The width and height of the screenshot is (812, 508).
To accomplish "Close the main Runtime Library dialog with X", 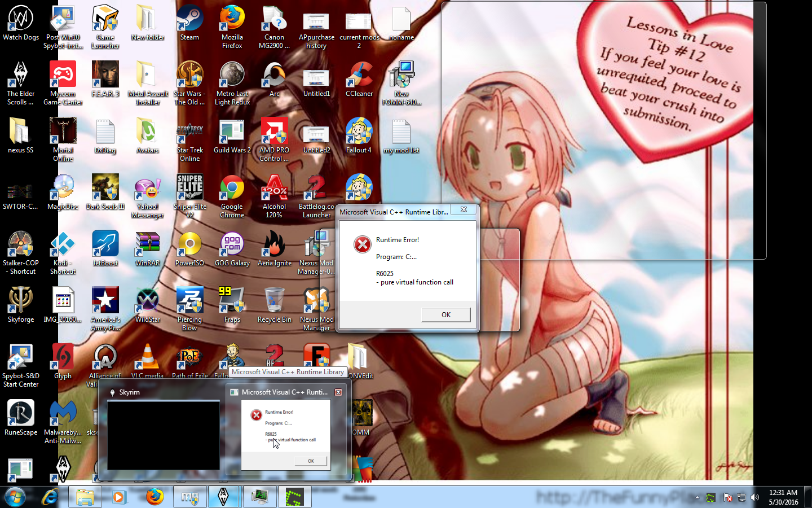I will (464, 209).
